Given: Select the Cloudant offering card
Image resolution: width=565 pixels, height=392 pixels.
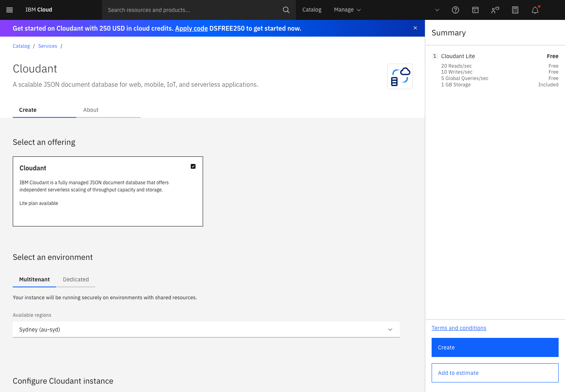Looking at the screenshot, I should click(x=108, y=191).
